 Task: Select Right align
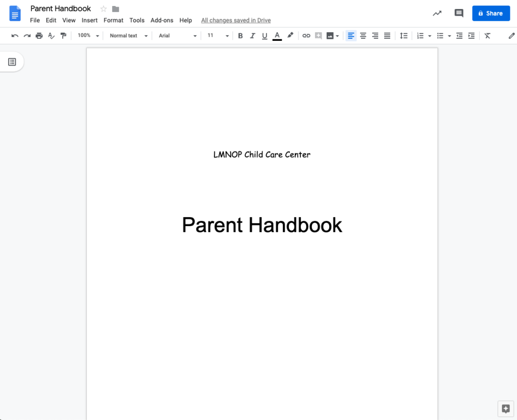(x=375, y=36)
